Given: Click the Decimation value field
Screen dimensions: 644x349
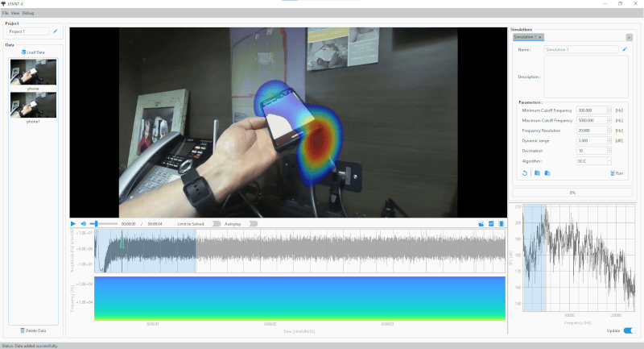Looking at the screenshot, I should point(592,151).
